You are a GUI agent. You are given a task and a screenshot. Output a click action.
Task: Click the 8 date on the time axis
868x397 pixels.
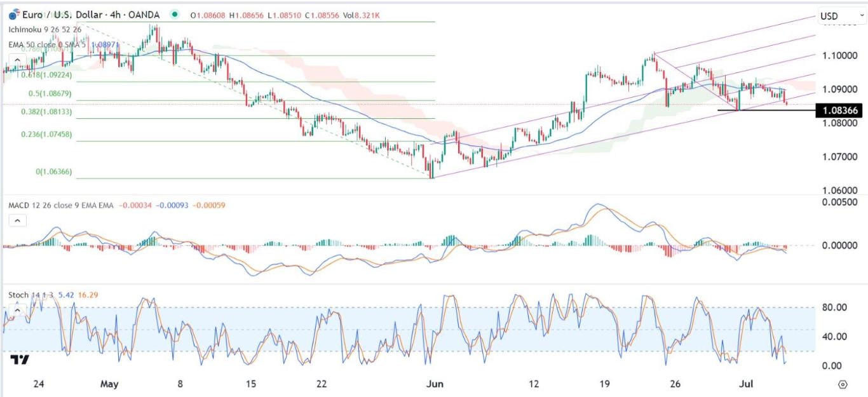click(x=181, y=384)
